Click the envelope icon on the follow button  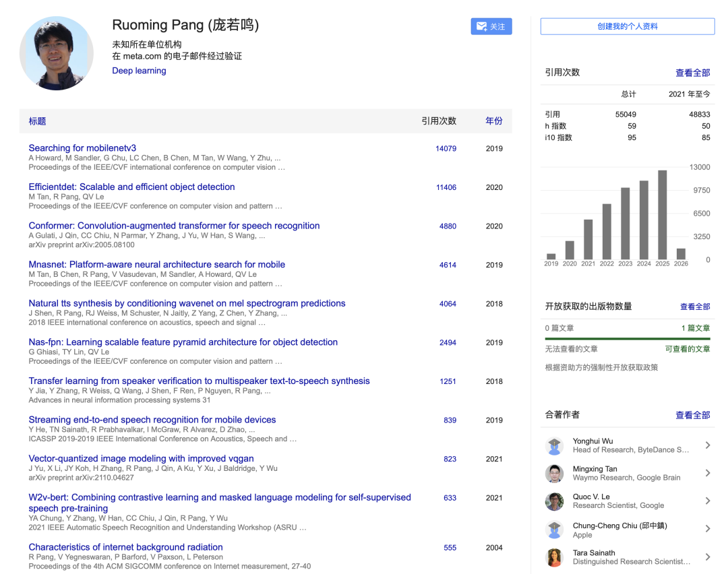(x=481, y=26)
